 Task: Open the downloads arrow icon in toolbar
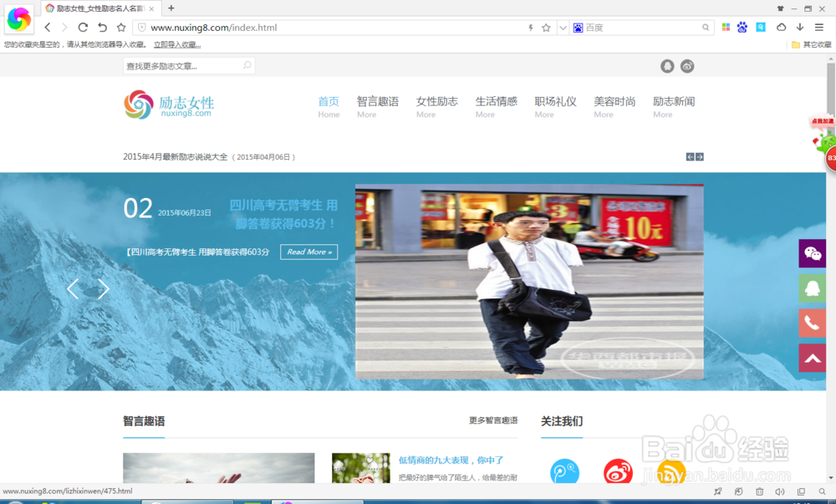tap(799, 27)
